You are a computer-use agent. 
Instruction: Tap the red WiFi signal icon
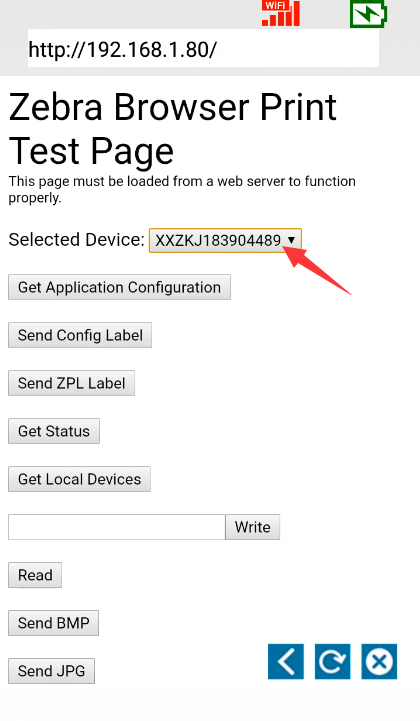(281, 13)
